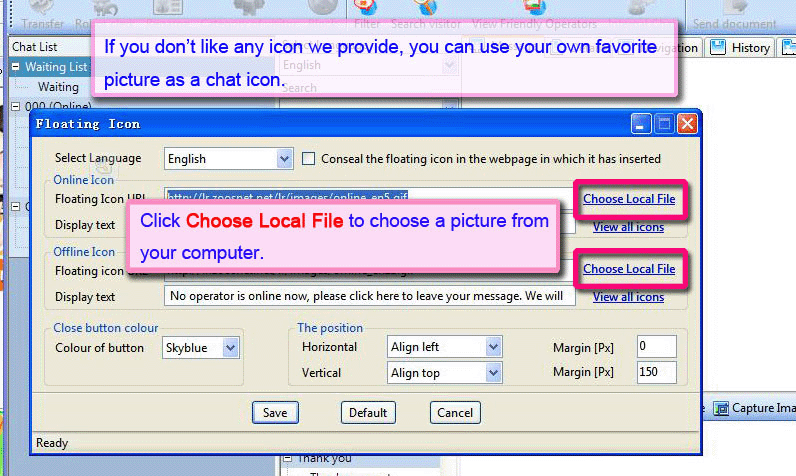Click the Search visitor toolbar button
The width and height of the screenshot is (796, 476).
(426, 15)
